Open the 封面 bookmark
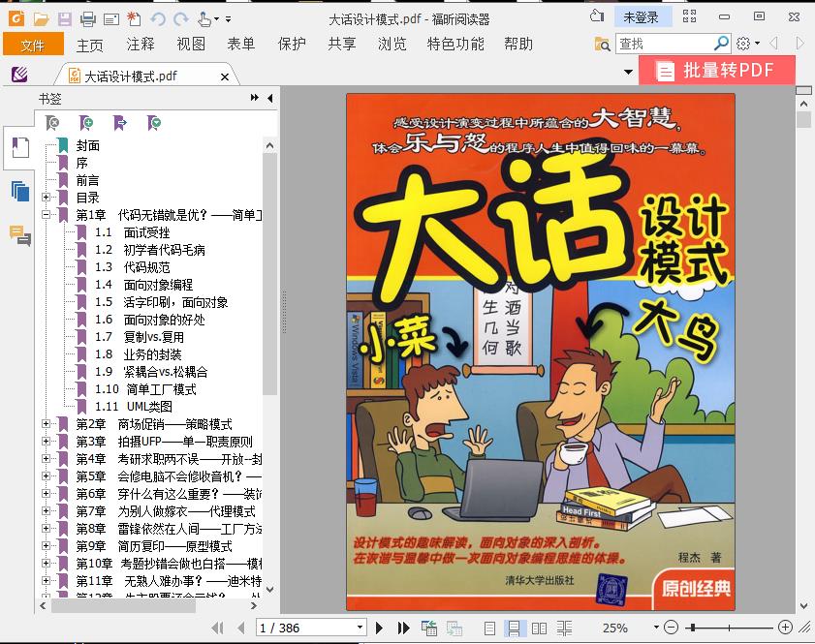815x644 pixels. click(x=87, y=145)
